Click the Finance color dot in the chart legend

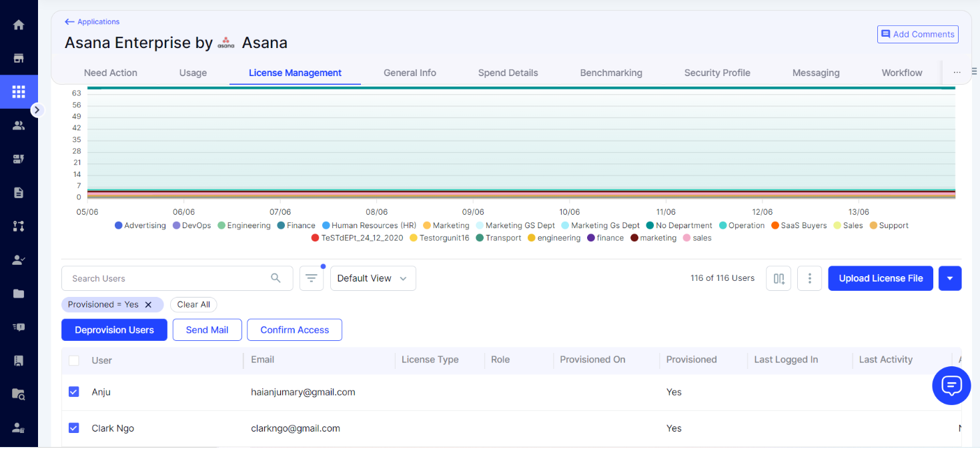click(x=280, y=226)
